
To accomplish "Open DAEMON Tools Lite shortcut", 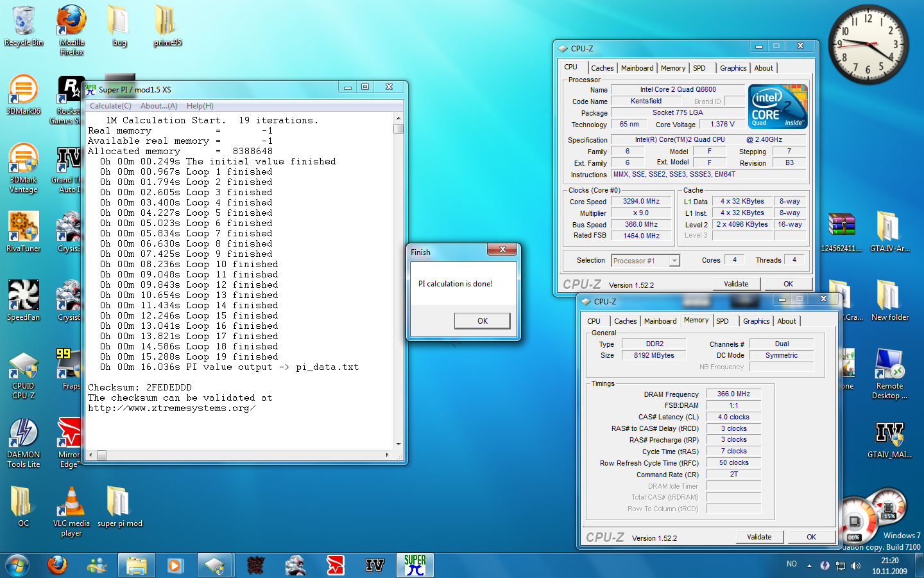I will point(24,443).
